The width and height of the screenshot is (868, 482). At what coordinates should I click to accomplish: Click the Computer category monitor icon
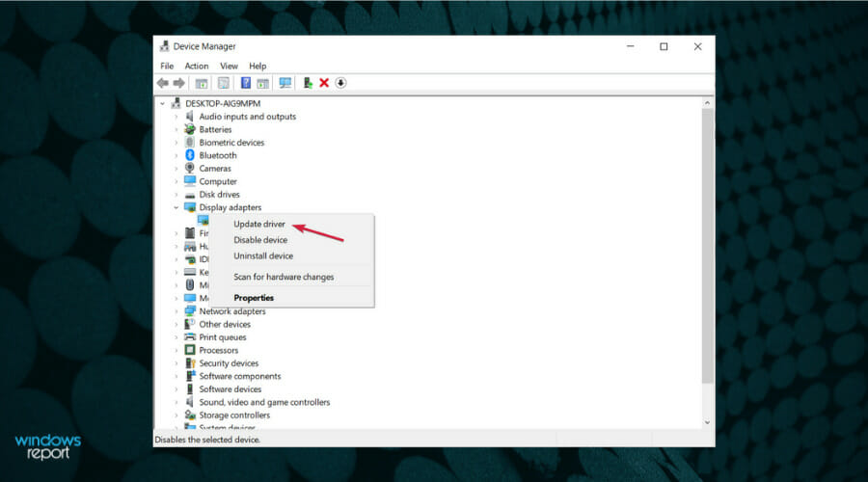pyautogui.click(x=190, y=181)
